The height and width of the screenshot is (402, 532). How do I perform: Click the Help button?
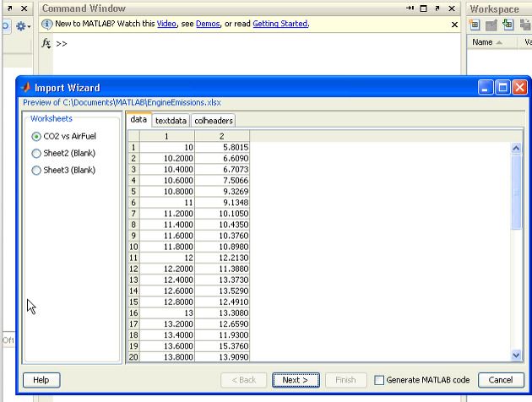click(41, 380)
